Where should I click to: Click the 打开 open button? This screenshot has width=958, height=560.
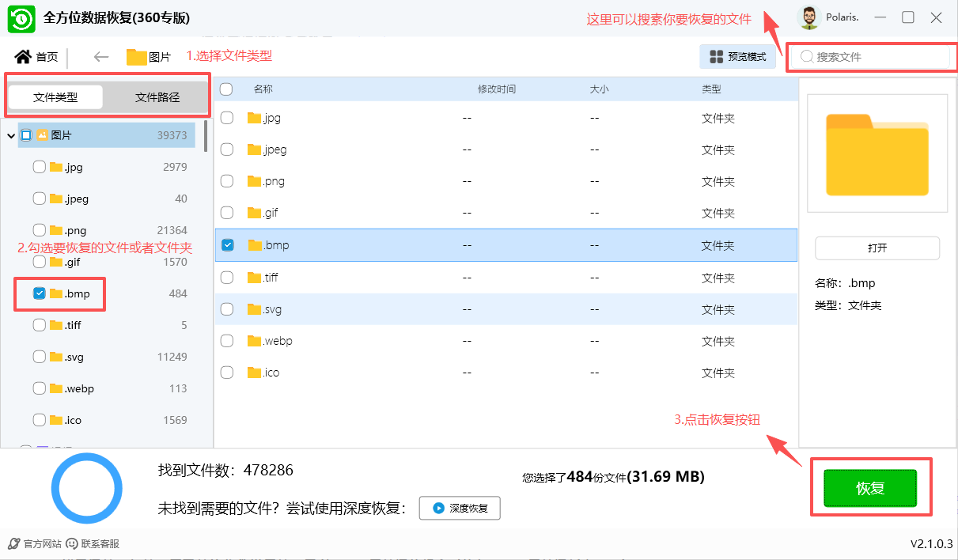click(877, 248)
